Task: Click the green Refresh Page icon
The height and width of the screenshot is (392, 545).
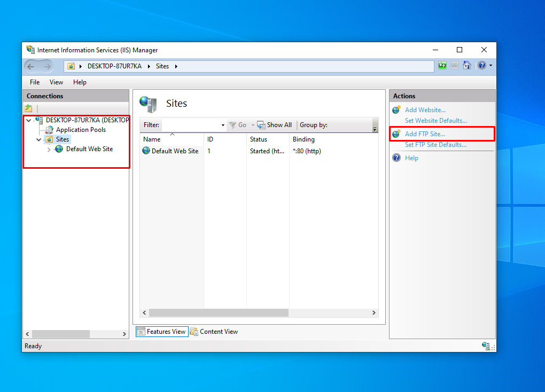Action: 442,65
